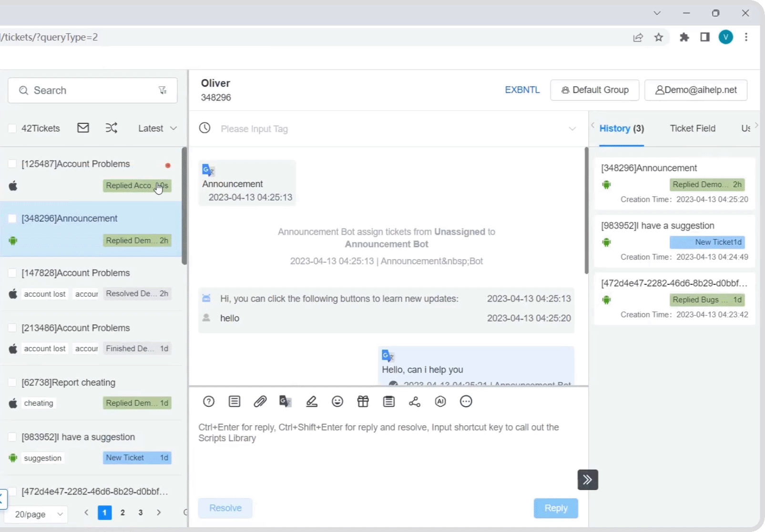
Task: Click the Resolve button
Action: (x=225, y=508)
